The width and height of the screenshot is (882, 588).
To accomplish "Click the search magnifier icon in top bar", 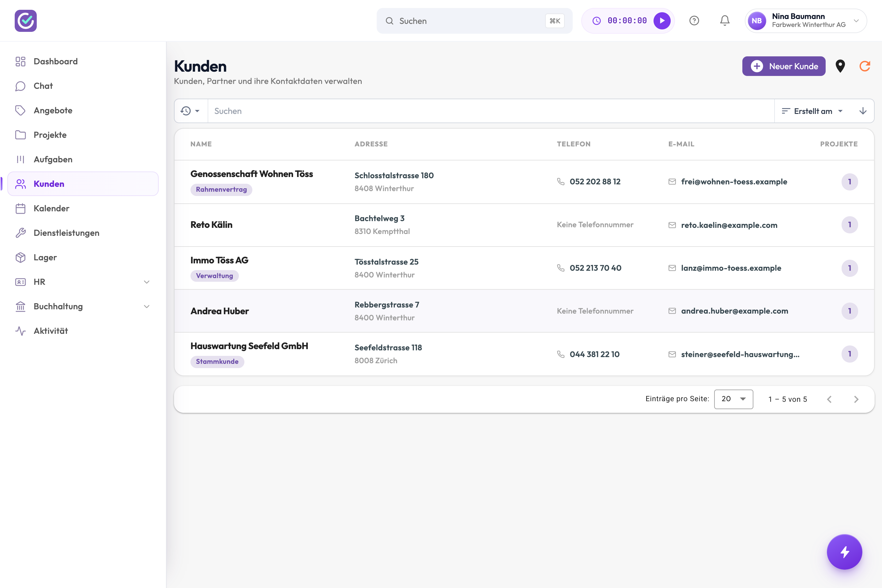I will click(390, 21).
